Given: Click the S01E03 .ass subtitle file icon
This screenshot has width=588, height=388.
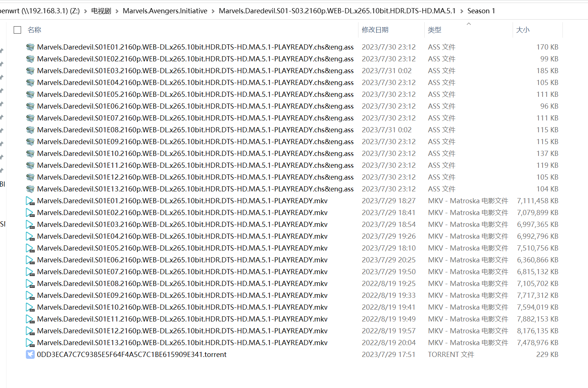Looking at the screenshot, I should (x=30, y=71).
